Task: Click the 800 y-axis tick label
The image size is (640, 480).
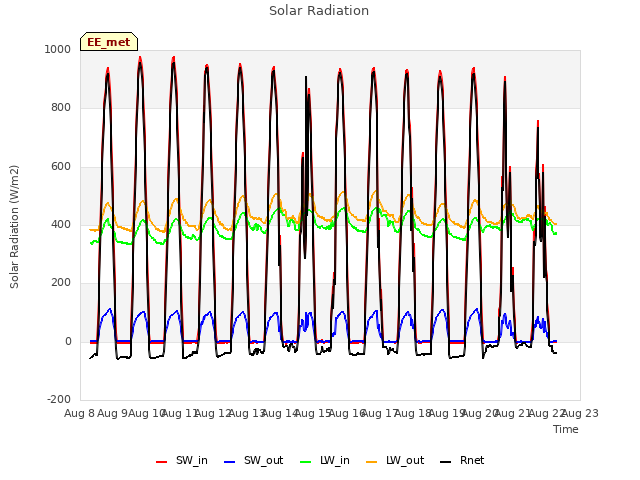Action: pyautogui.click(x=61, y=108)
